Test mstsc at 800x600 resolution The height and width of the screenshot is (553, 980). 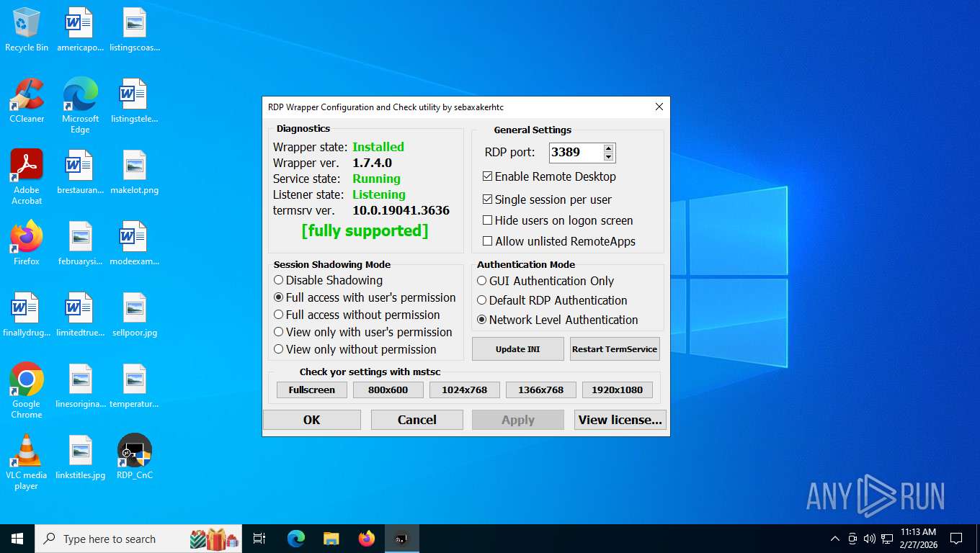[388, 390]
